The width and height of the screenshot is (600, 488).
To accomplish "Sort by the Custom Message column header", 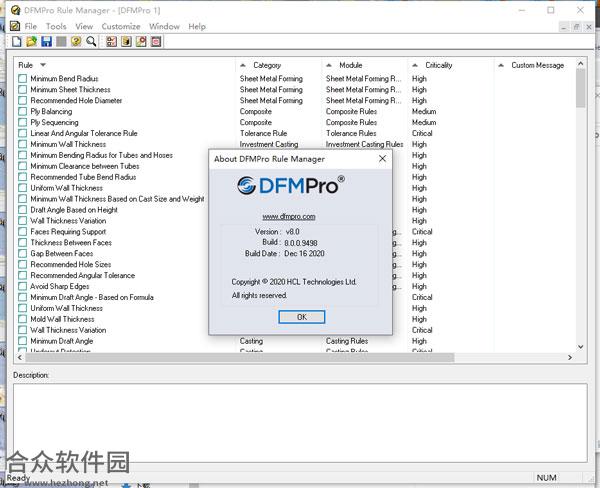I will 537,65.
